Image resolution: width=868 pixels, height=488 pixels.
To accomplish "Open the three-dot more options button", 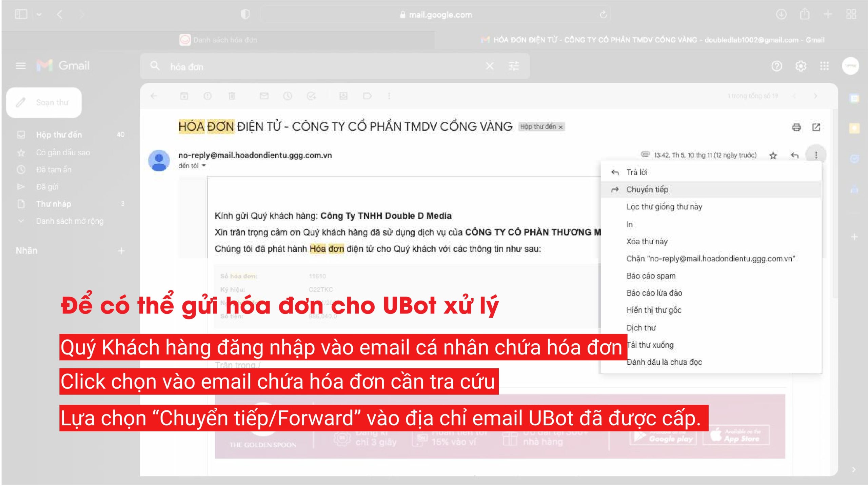I will pyautogui.click(x=816, y=155).
